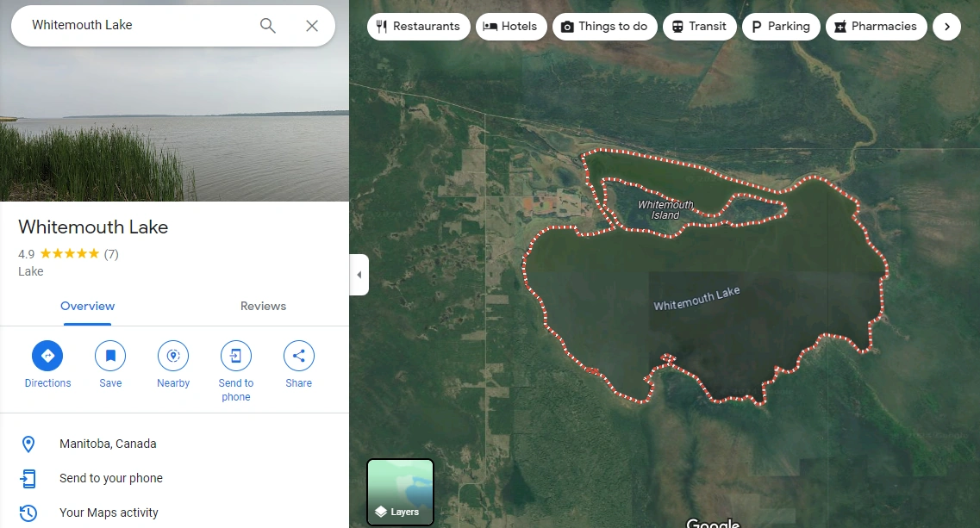This screenshot has height=528, width=980.
Task: Select the Transit chip
Action: click(x=699, y=26)
